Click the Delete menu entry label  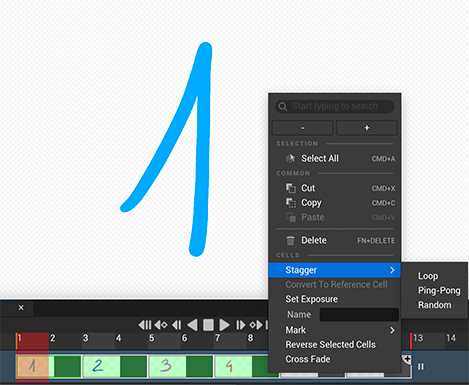coord(314,240)
